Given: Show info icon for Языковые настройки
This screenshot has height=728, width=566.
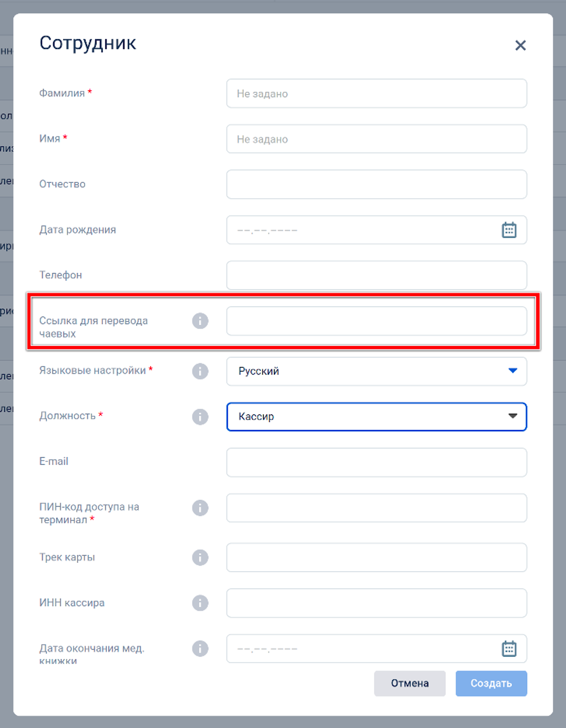Looking at the screenshot, I should pos(200,371).
